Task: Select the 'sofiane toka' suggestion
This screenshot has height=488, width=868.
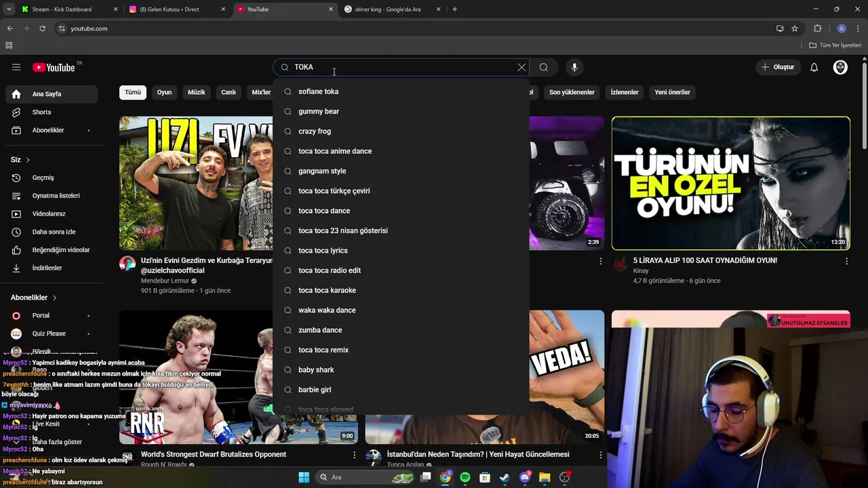Action: point(401,91)
